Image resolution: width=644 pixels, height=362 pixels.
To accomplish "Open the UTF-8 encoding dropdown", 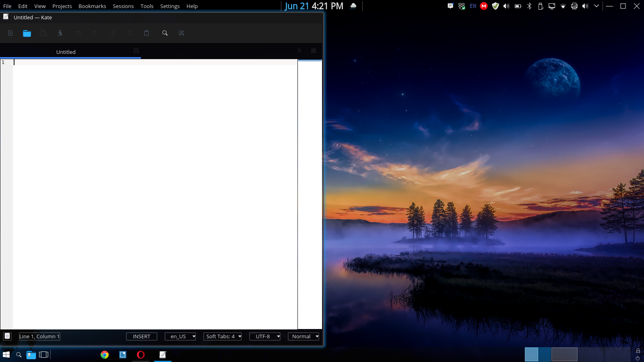I will point(265,336).
